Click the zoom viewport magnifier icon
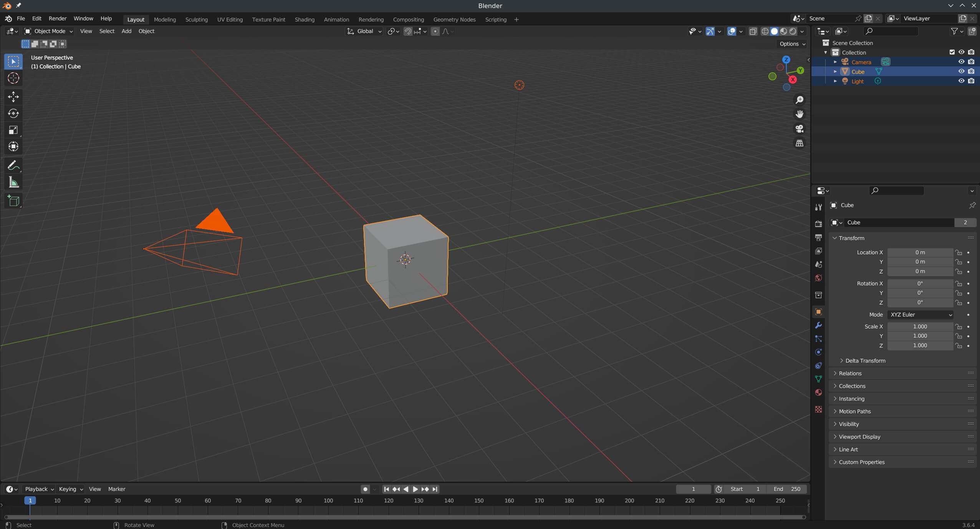Image resolution: width=980 pixels, height=529 pixels. click(799, 100)
